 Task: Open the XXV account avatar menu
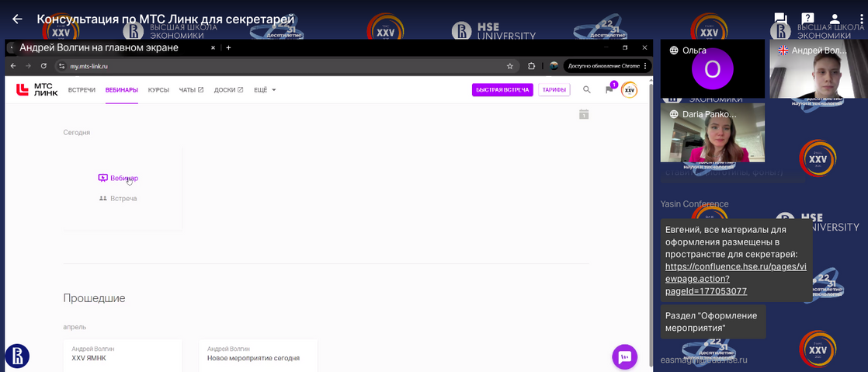(x=630, y=89)
